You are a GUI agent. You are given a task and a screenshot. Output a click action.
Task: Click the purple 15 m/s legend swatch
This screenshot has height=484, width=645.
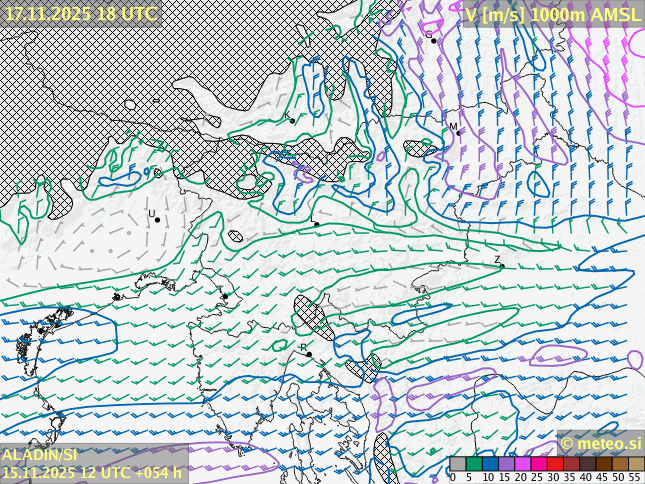506,464
